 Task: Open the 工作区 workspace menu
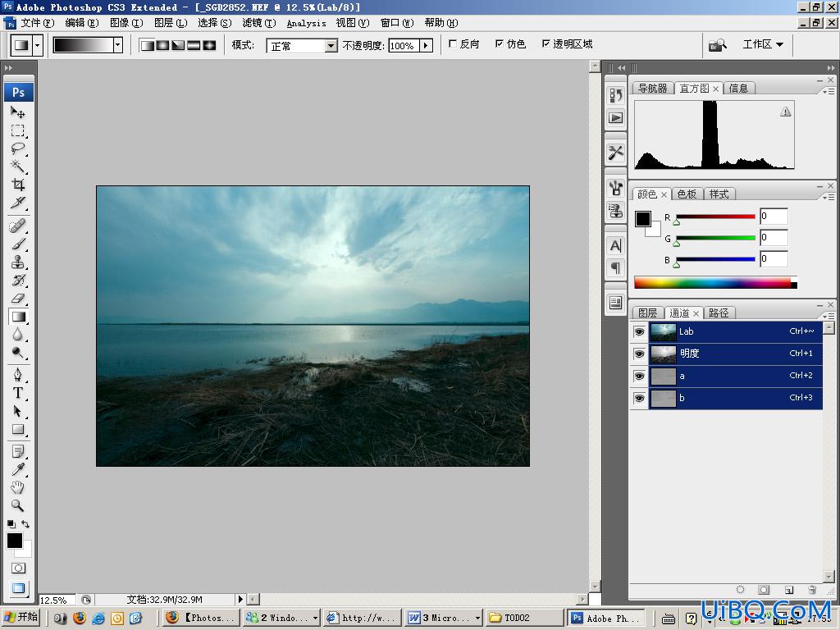tap(763, 44)
